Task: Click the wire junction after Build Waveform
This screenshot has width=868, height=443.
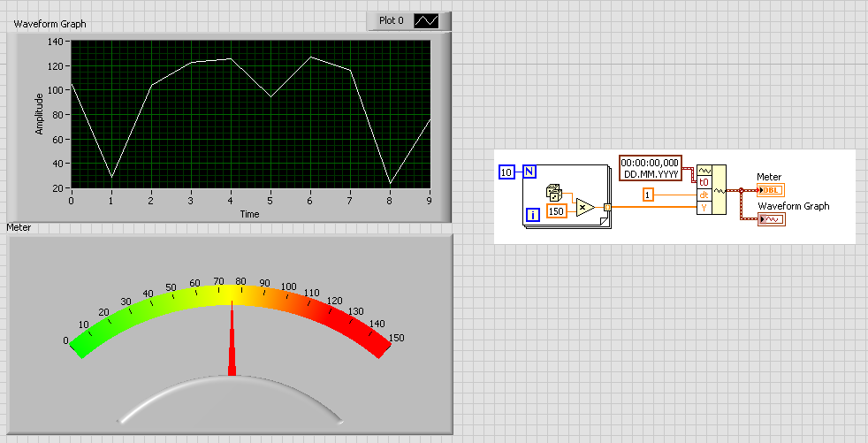Action: [x=741, y=190]
